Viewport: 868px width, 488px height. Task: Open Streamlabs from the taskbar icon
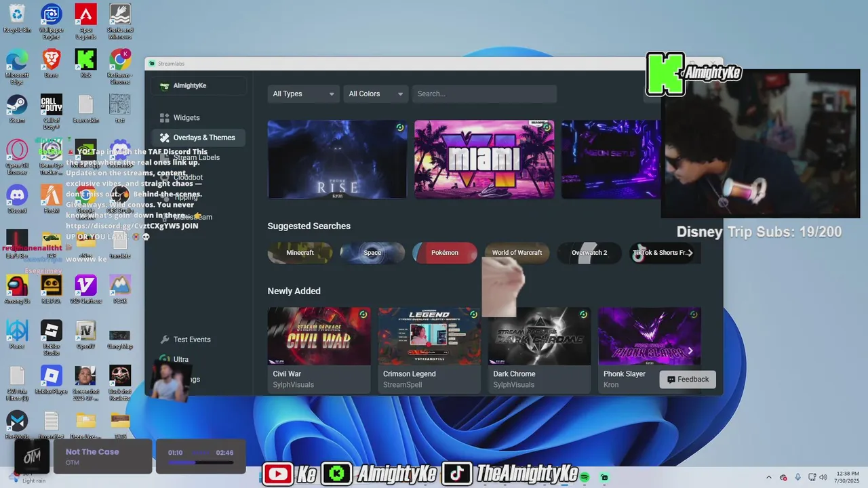604,477
